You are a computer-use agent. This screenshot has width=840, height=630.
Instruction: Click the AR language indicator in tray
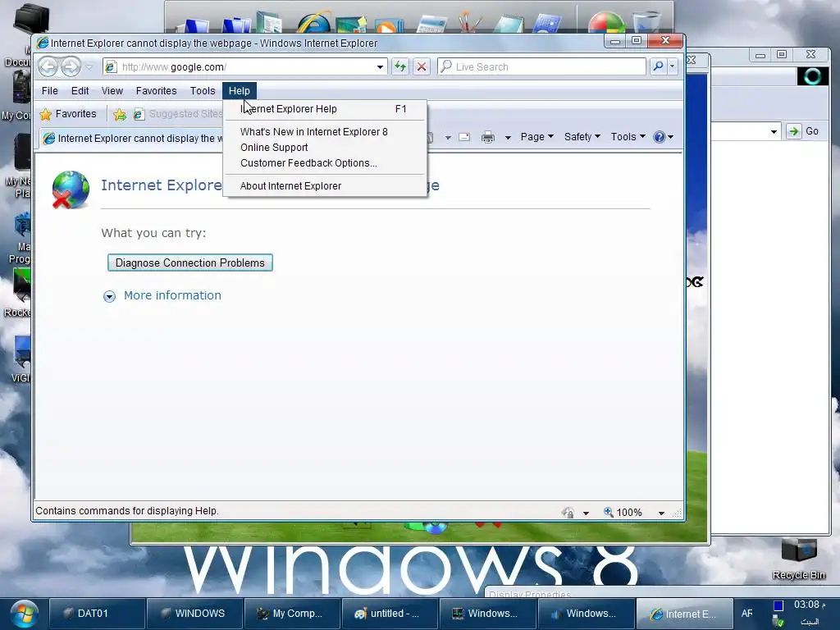click(746, 614)
